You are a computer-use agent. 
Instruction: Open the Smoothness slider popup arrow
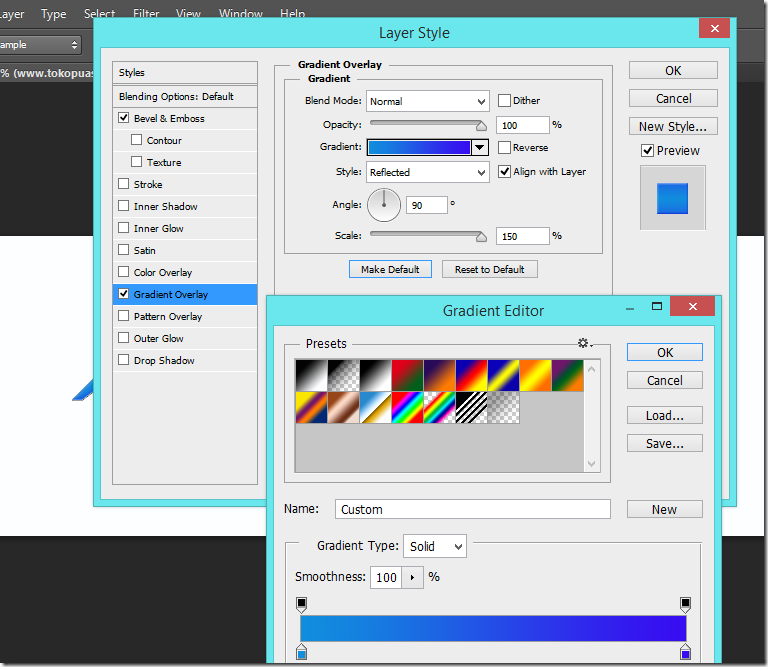(x=412, y=577)
